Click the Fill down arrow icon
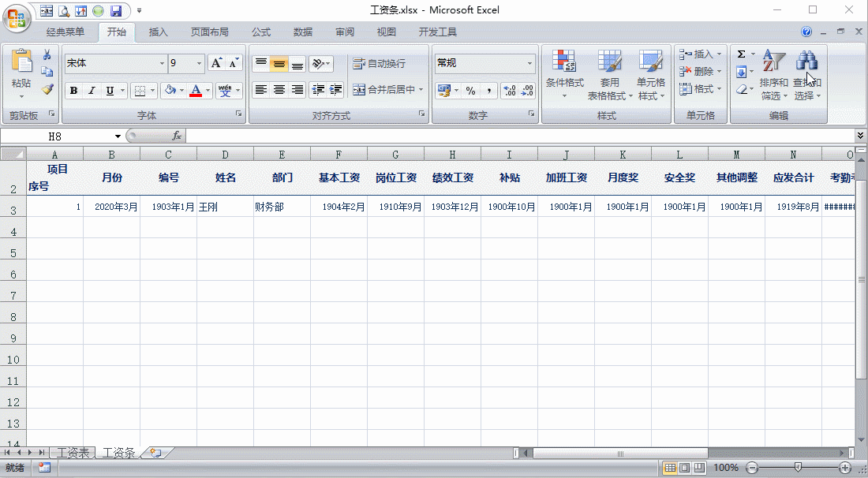Viewport: 868px width, 478px height. click(x=741, y=71)
